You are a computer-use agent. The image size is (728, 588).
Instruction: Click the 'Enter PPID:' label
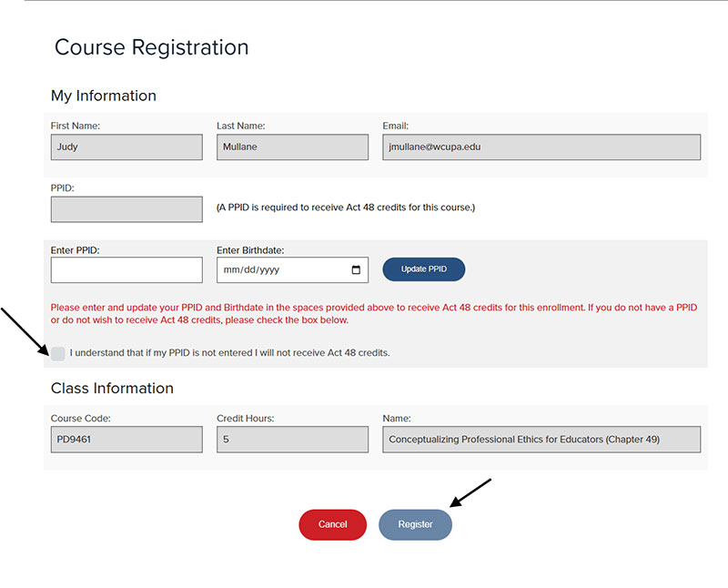click(76, 250)
